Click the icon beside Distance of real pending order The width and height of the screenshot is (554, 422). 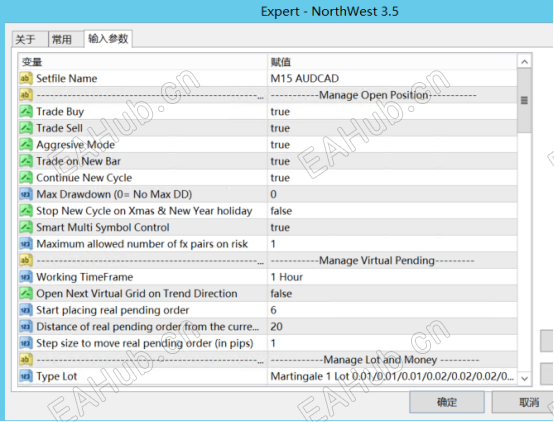[x=26, y=327]
